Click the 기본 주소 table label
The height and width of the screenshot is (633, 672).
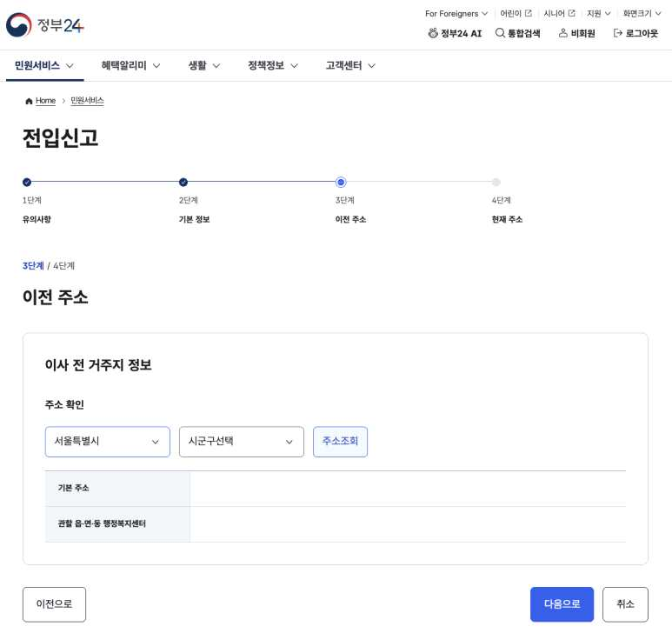[73, 488]
